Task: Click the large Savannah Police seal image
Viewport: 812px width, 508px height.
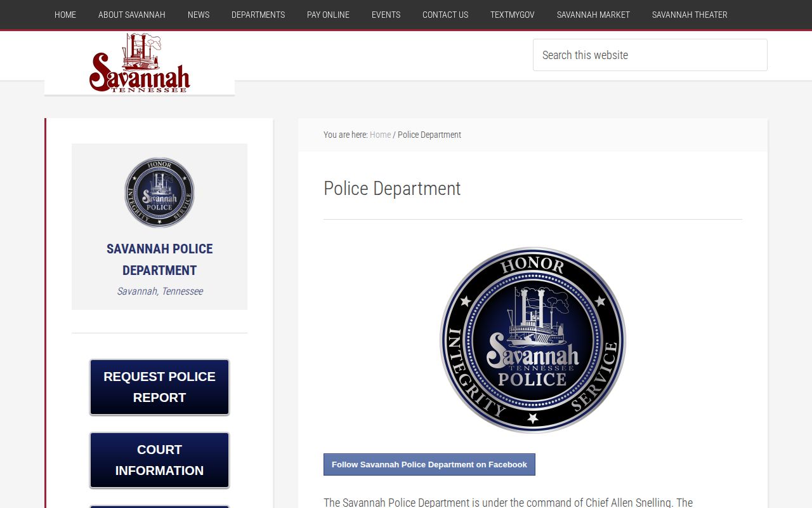Action: point(533,340)
